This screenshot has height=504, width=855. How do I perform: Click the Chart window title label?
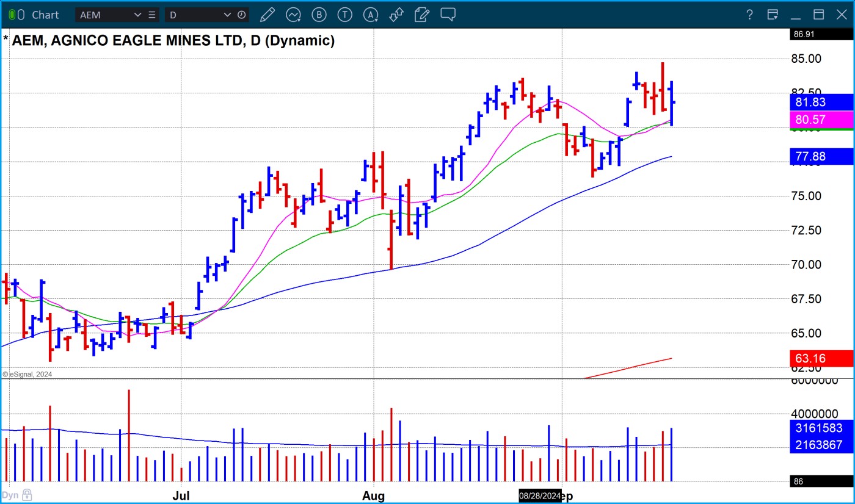[x=45, y=15]
